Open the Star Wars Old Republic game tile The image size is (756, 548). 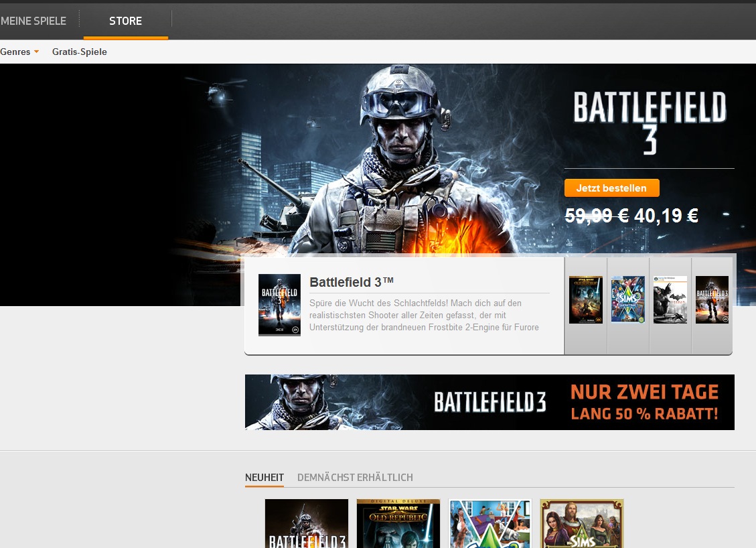pyautogui.click(x=398, y=523)
